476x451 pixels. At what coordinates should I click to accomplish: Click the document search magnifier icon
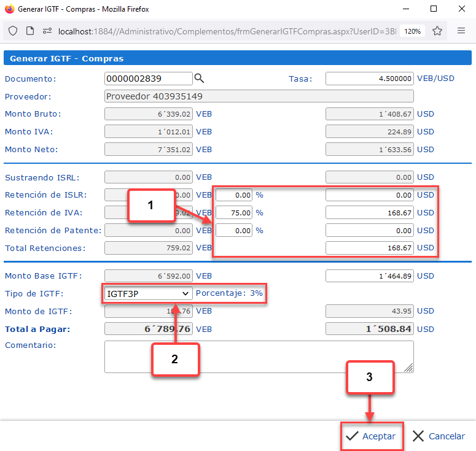point(199,79)
